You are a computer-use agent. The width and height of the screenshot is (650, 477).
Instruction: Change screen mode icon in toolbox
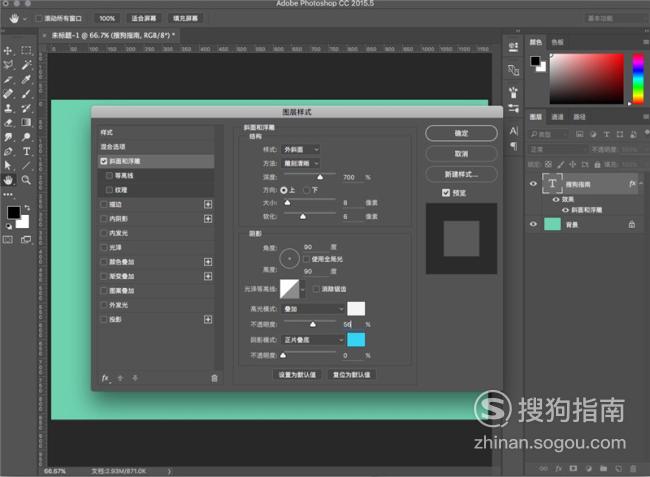26,240
